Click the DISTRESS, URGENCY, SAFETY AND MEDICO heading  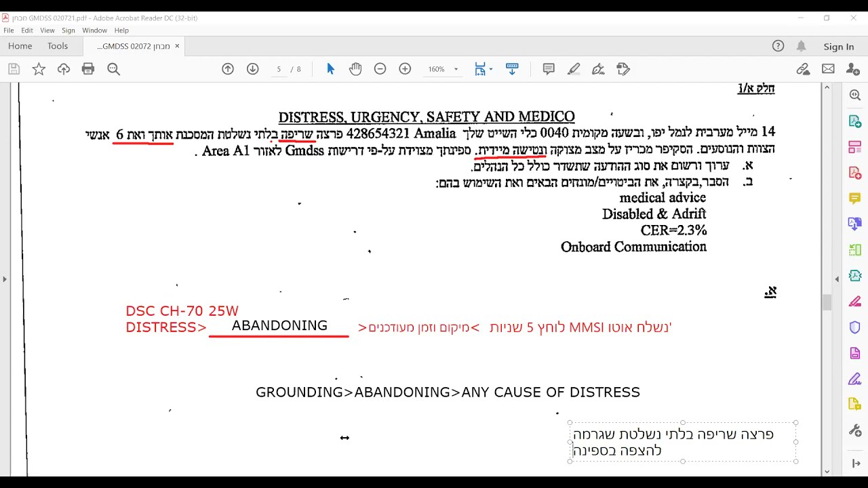tap(427, 117)
